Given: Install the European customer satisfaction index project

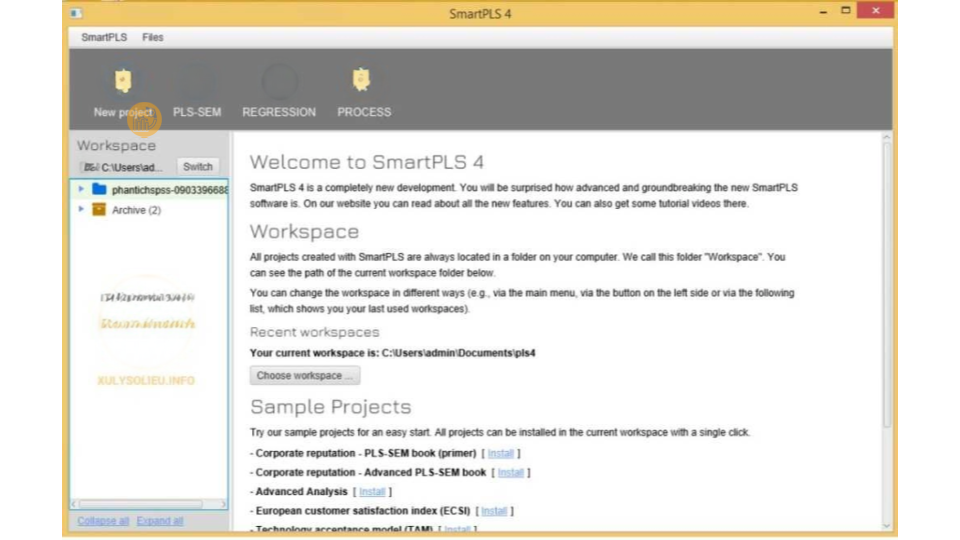Looking at the screenshot, I should coord(494,511).
